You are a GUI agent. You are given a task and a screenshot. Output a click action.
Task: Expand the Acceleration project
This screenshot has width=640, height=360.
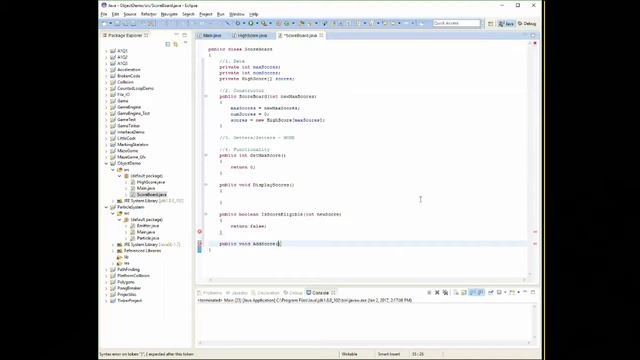(x=107, y=70)
